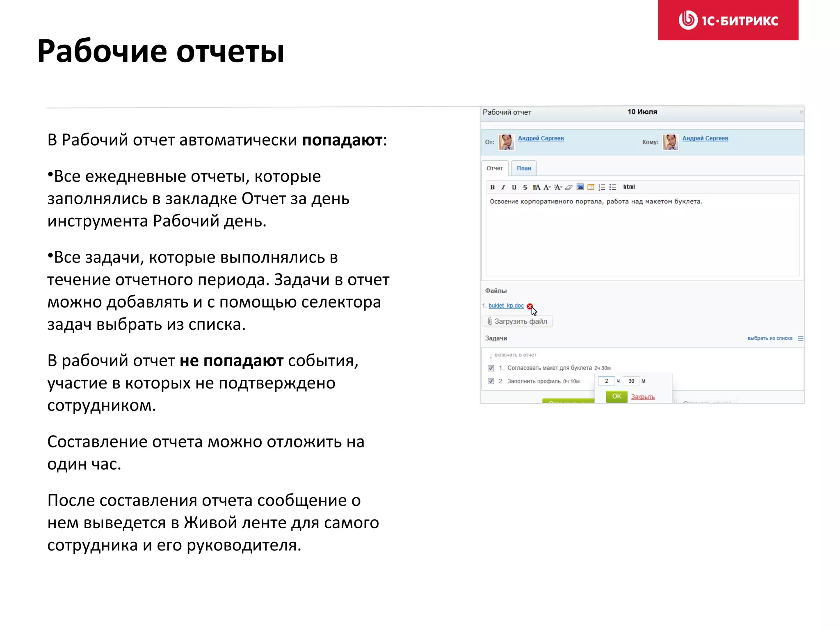Apply underline formatting in the editor
Screen dimensions: 840x630
coord(514,187)
